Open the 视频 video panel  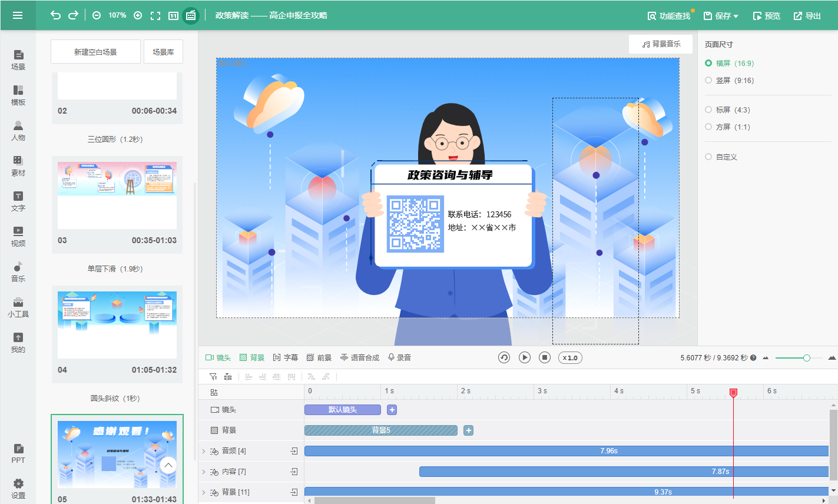click(18, 236)
